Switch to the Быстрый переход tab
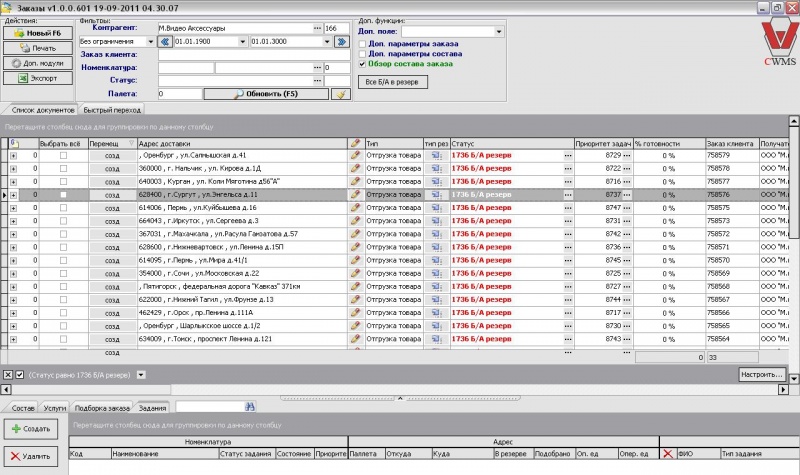This screenshot has width=800, height=475. click(x=111, y=108)
